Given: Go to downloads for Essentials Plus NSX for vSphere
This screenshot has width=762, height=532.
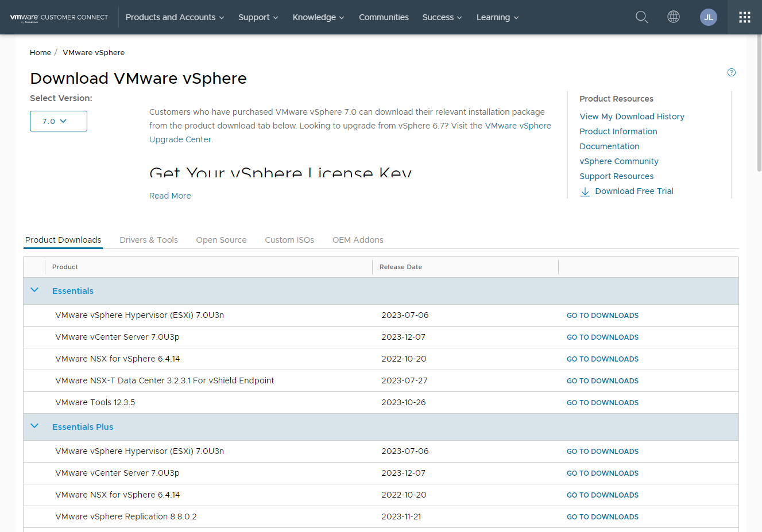Looking at the screenshot, I should click(602, 495).
